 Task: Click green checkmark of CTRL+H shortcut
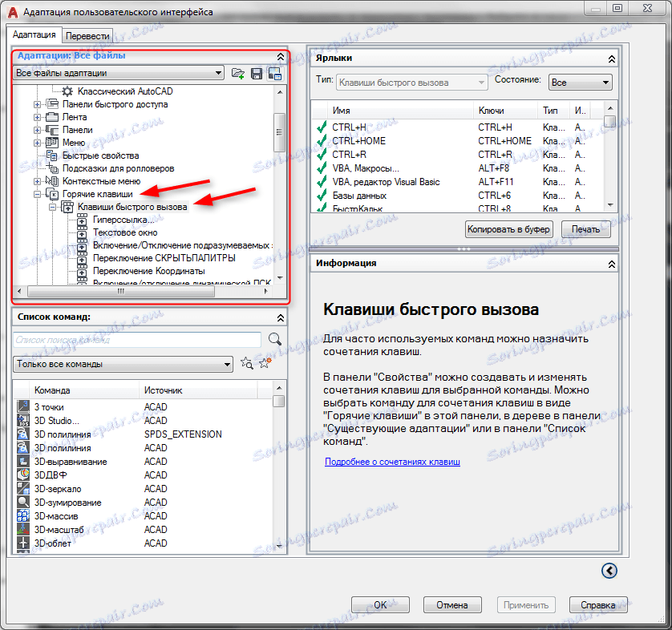pyautogui.click(x=322, y=127)
